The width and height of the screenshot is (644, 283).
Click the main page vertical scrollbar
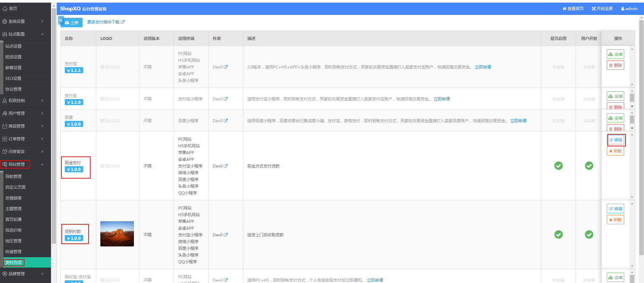point(641,138)
